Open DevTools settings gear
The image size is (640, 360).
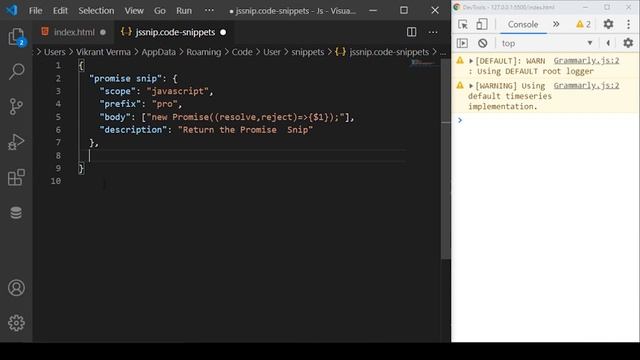coord(608,24)
